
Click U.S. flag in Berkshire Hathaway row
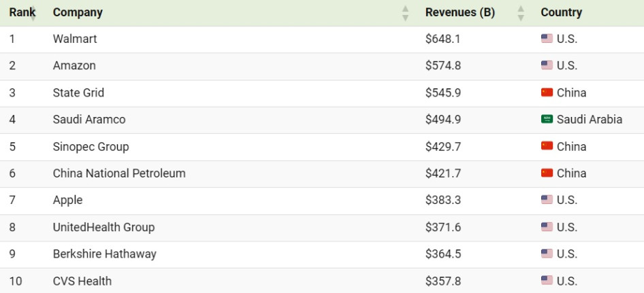[x=547, y=254]
